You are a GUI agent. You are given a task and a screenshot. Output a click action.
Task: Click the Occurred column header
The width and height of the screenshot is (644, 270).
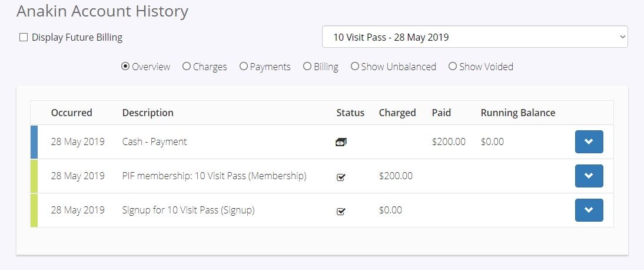click(x=71, y=113)
